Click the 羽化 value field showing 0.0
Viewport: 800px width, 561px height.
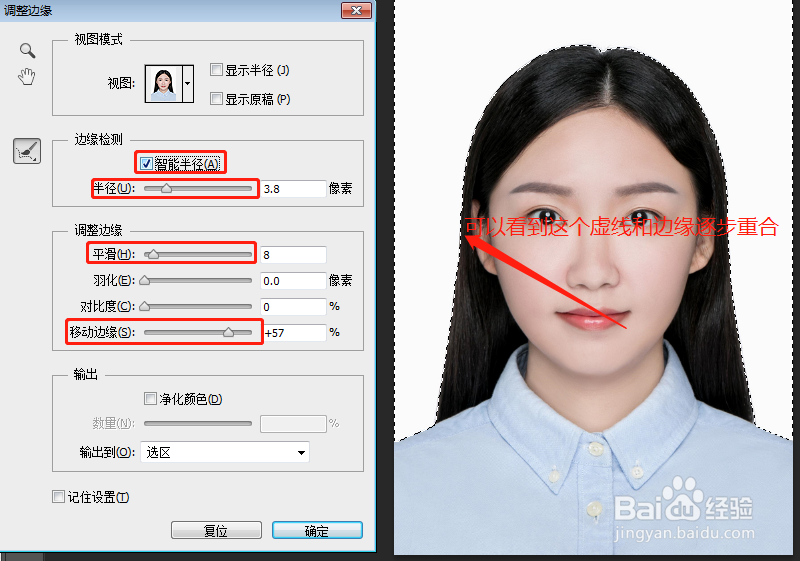(x=293, y=280)
